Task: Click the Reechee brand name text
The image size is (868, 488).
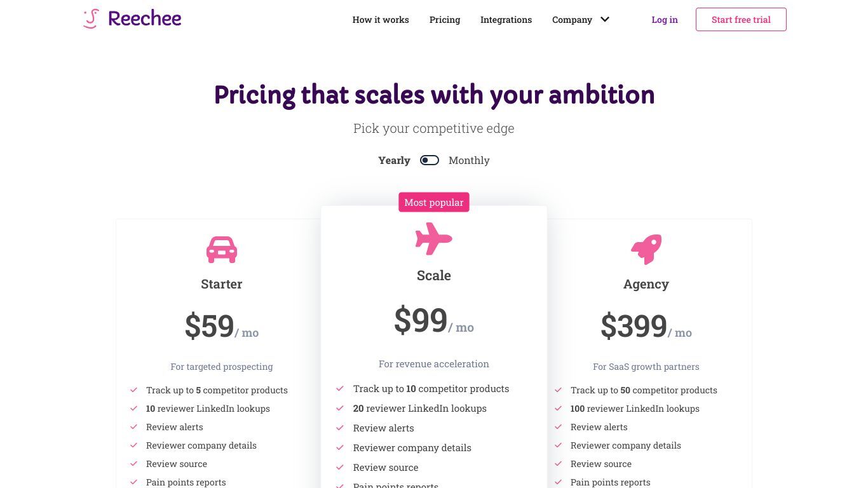Action: [145, 18]
